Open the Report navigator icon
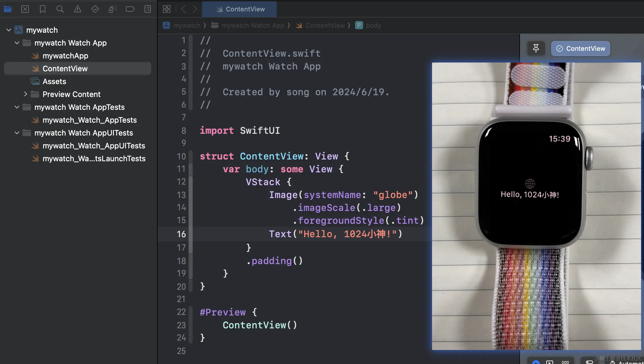Image resolution: width=644 pixels, height=364 pixels. (x=148, y=9)
